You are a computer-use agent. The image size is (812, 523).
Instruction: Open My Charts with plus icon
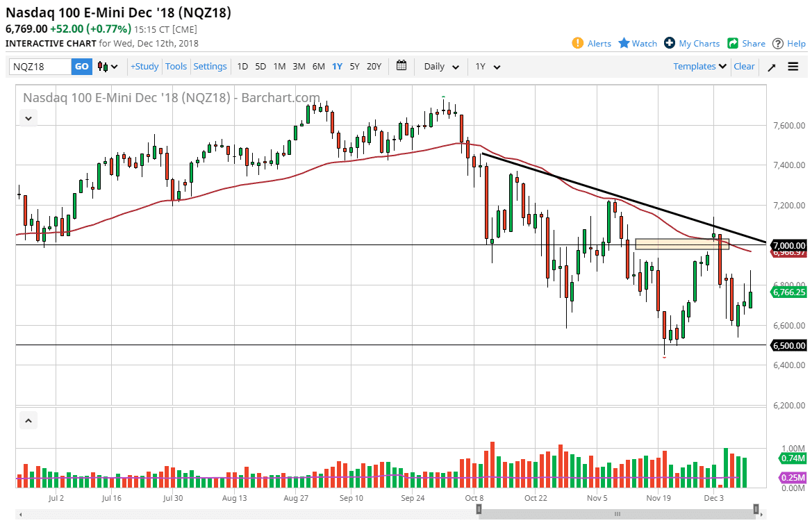(x=669, y=43)
